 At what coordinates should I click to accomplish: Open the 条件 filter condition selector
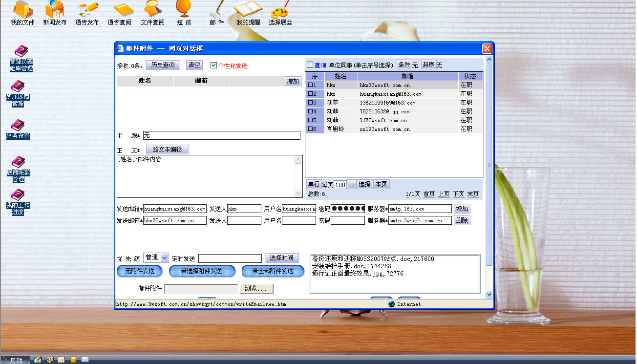(x=403, y=64)
